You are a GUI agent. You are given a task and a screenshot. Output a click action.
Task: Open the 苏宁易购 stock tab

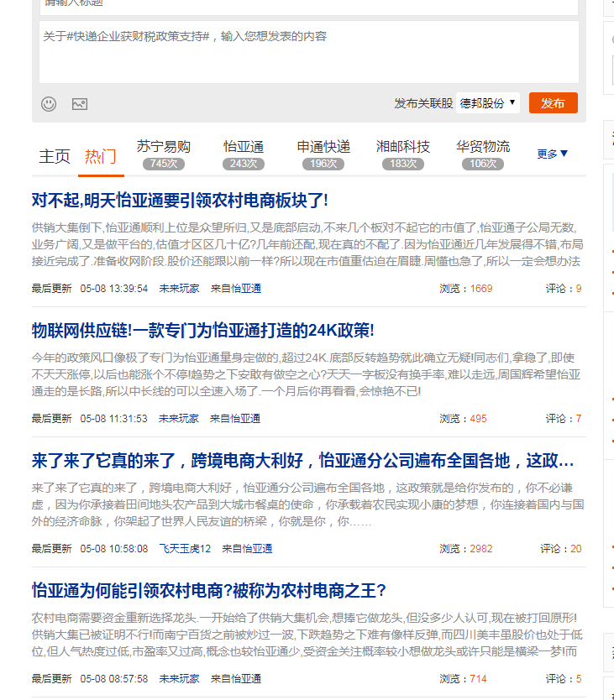[164, 146]
